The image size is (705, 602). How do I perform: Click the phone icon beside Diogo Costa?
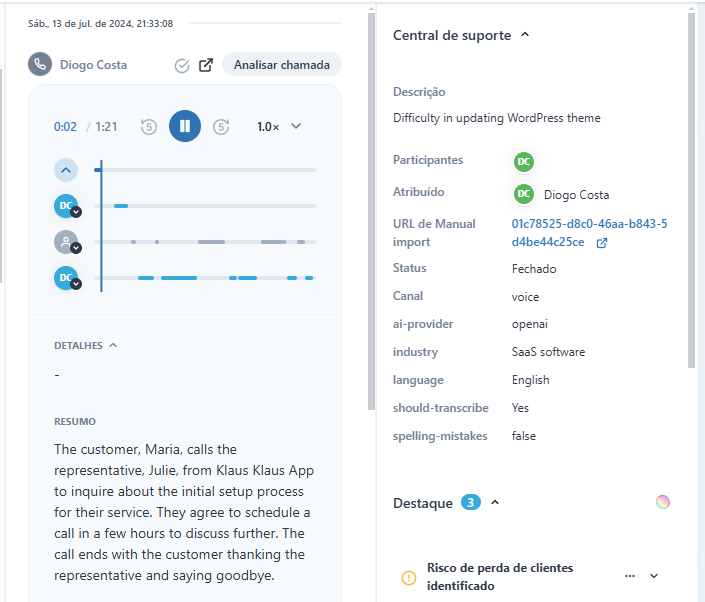40,64
